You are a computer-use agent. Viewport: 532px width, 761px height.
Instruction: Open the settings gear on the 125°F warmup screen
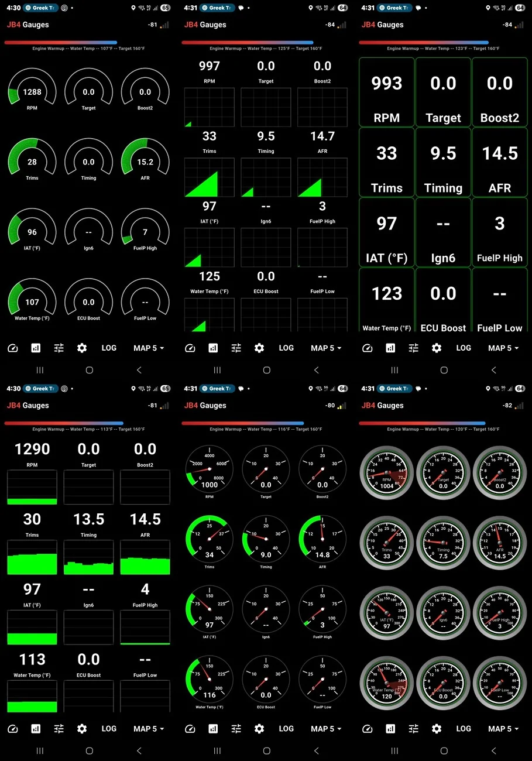tap(259, 348)
